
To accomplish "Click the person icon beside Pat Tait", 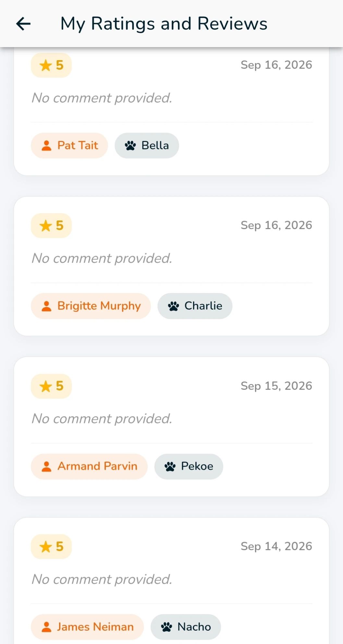I will tap(47, 146).
